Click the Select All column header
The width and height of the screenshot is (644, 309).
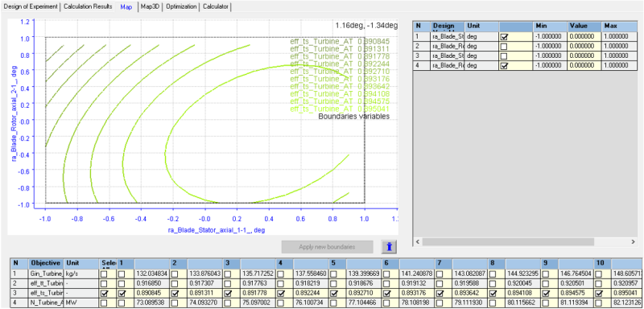pyautogui.click(x=109, y=263)
